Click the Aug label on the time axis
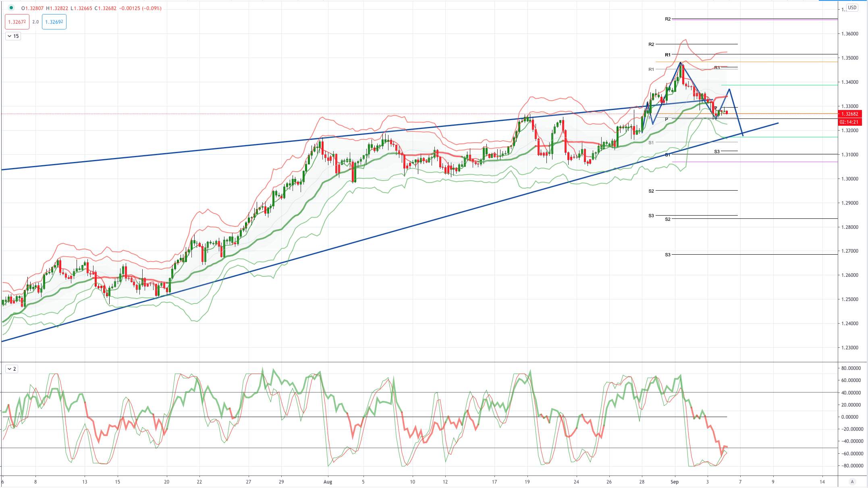Viewport: 868px width, 488px height. [x=328, y=482]
